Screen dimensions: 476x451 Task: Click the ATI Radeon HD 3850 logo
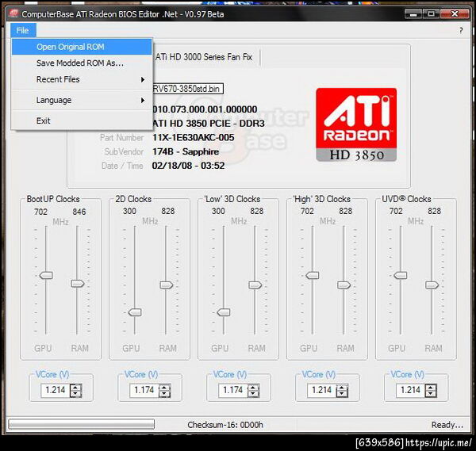(x=356, y=124)
